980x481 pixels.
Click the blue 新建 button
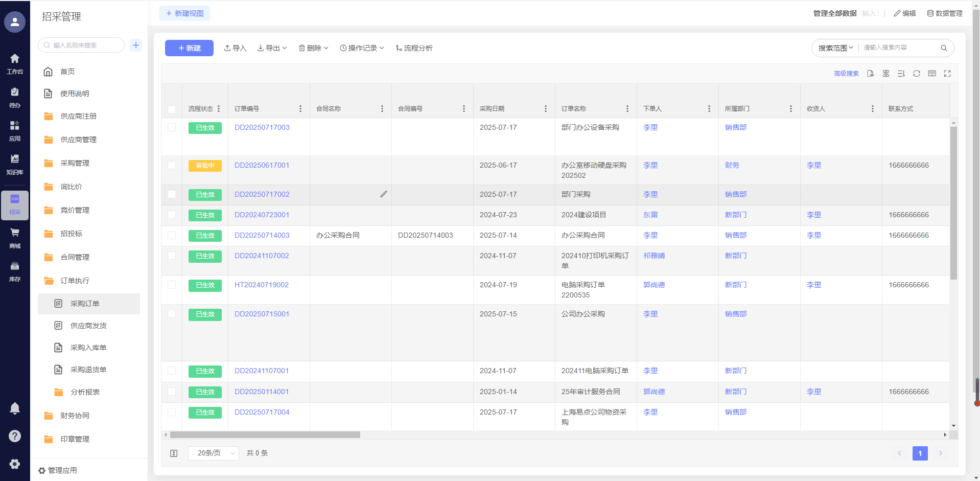pyautogui.click(x=189, y=48)
